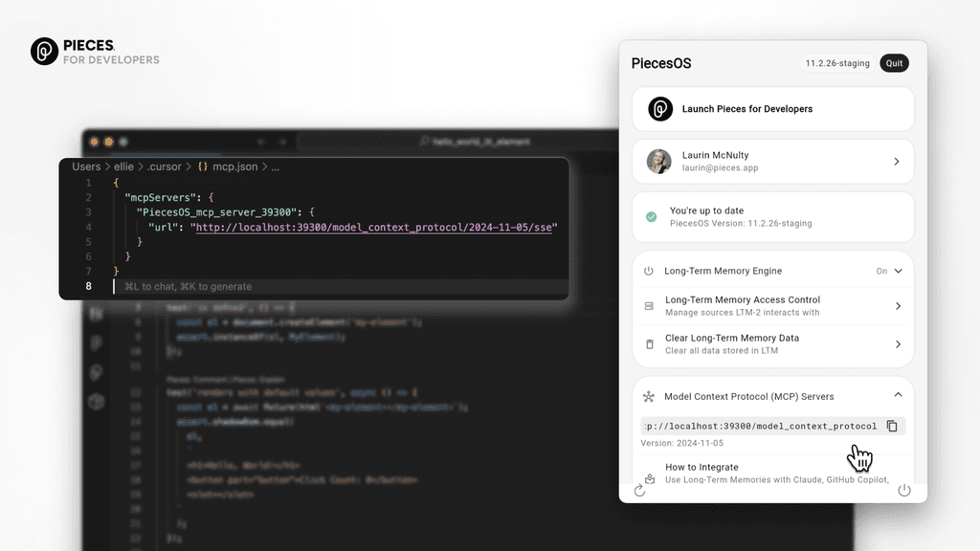
Task: Expand the Laurin McNulty account row
Action: click(x=897, y=161)
